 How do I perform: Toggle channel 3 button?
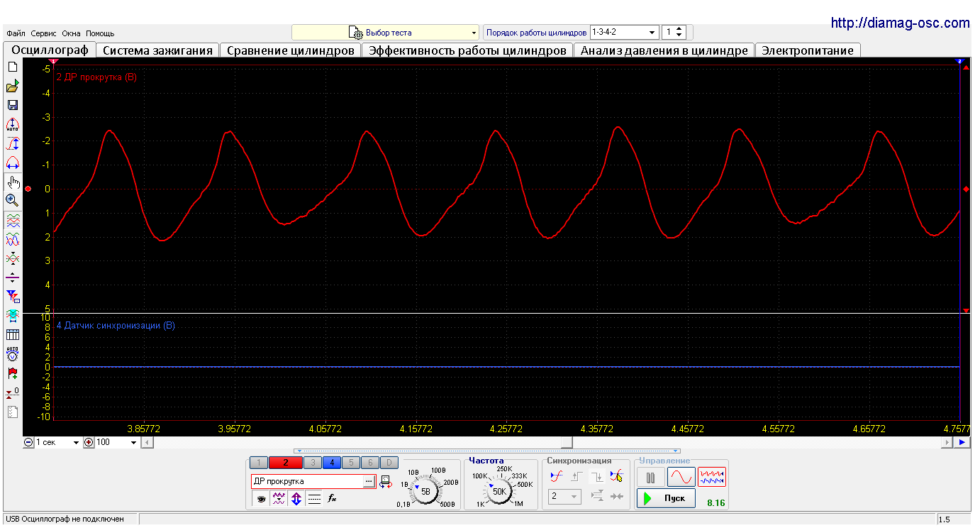point(313,463)
